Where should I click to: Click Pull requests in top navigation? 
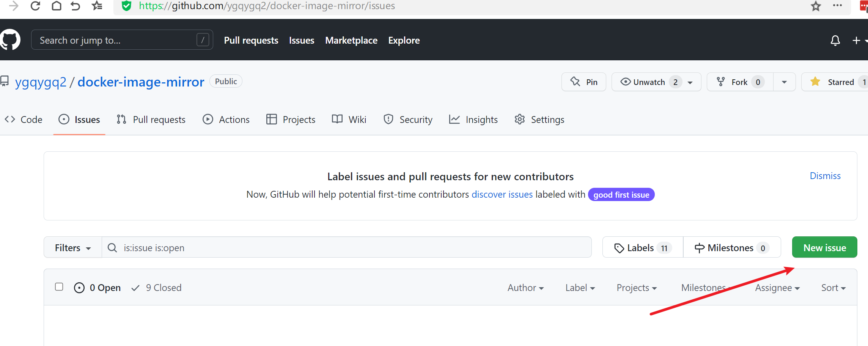click(x=251, y=40)
